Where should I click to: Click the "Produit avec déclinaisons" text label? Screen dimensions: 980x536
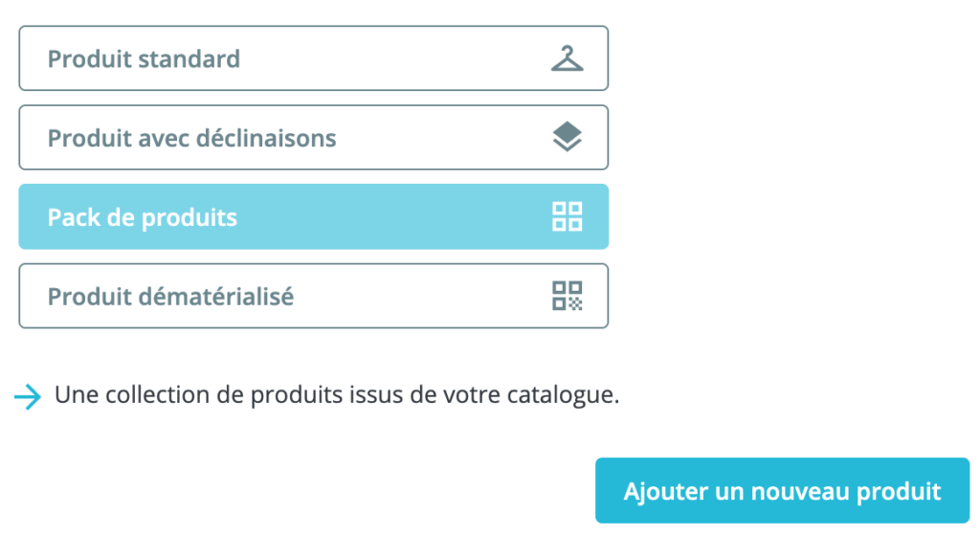point(191,139)
